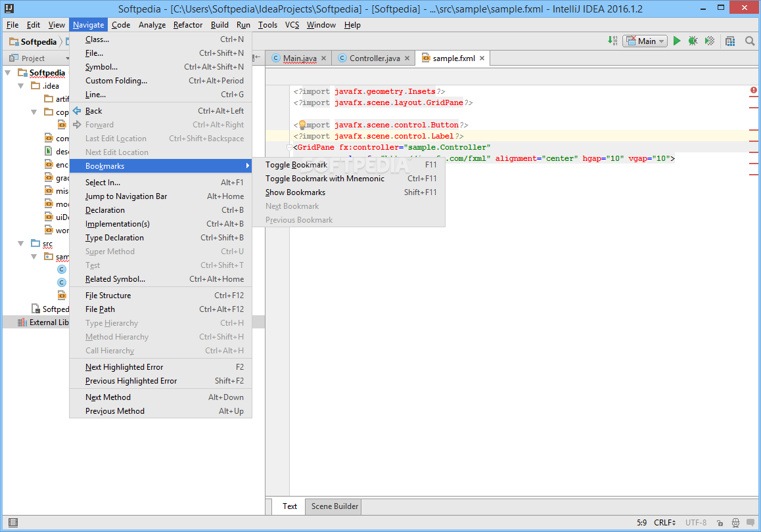This screenshot has height=532, width=761.
Task: Select File... in Navigate menu
Action: pos(161,53)
